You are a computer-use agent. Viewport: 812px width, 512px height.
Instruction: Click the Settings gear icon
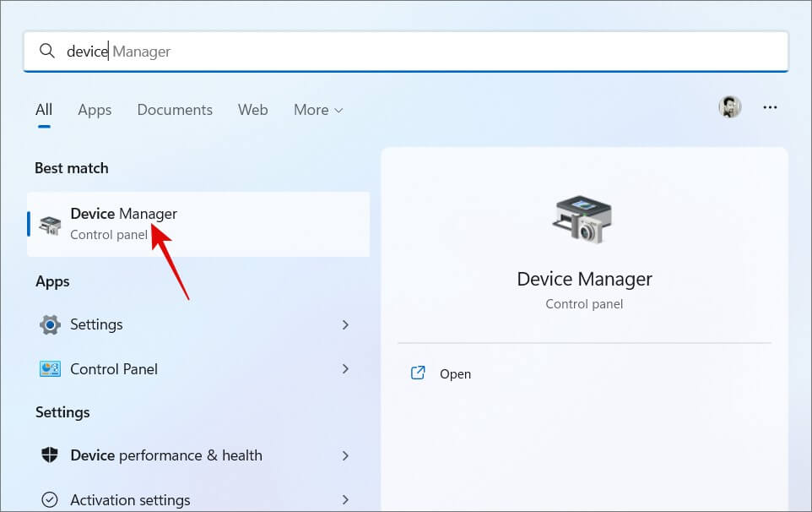click(x=50, y=324)
